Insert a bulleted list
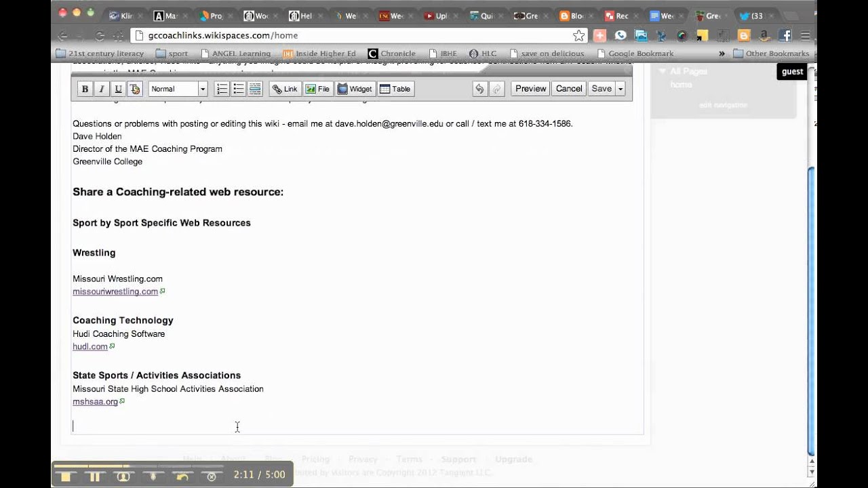Image resolution: width=868 pixels, height=488 pixels. click(x=239, y=89)
